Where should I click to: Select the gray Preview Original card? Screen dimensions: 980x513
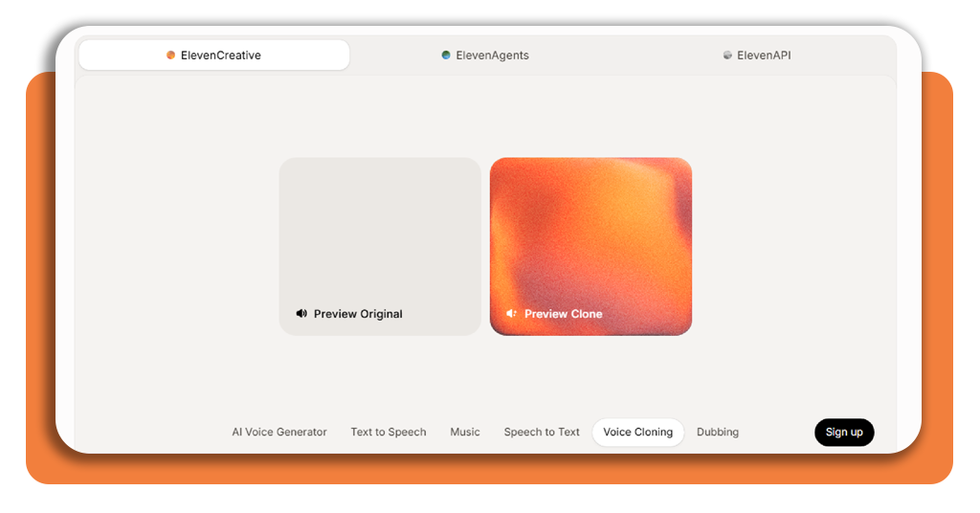(380, 246)
